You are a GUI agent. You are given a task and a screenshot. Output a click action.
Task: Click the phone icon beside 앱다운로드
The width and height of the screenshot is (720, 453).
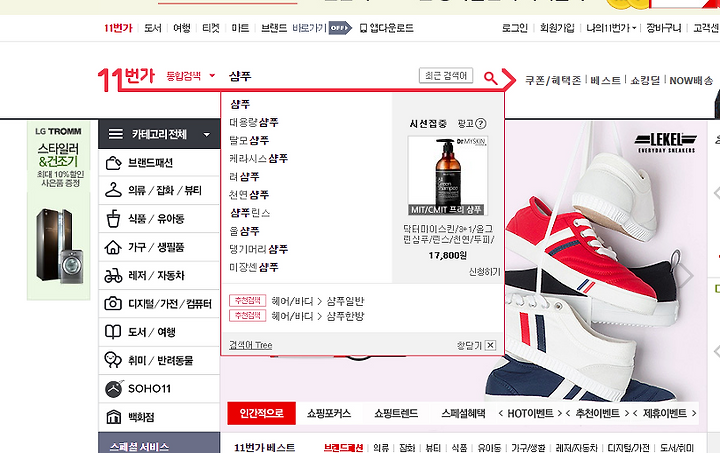coord(363,28)
